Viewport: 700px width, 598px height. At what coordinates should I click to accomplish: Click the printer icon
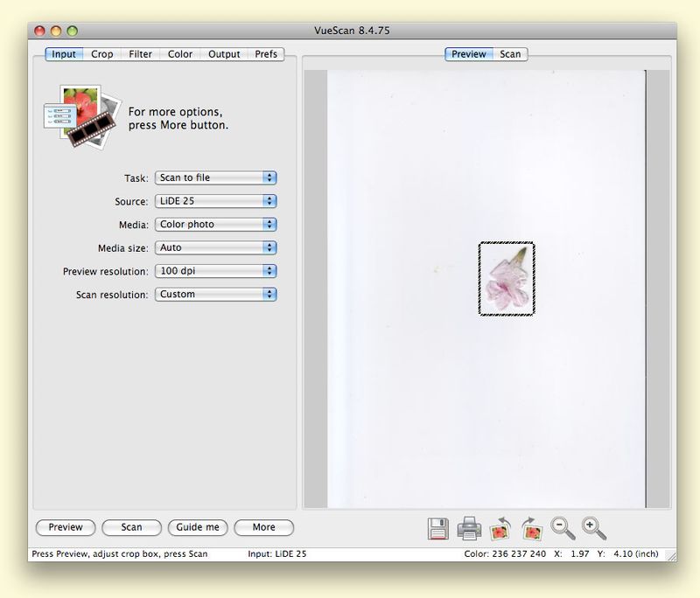click(470, 528)
